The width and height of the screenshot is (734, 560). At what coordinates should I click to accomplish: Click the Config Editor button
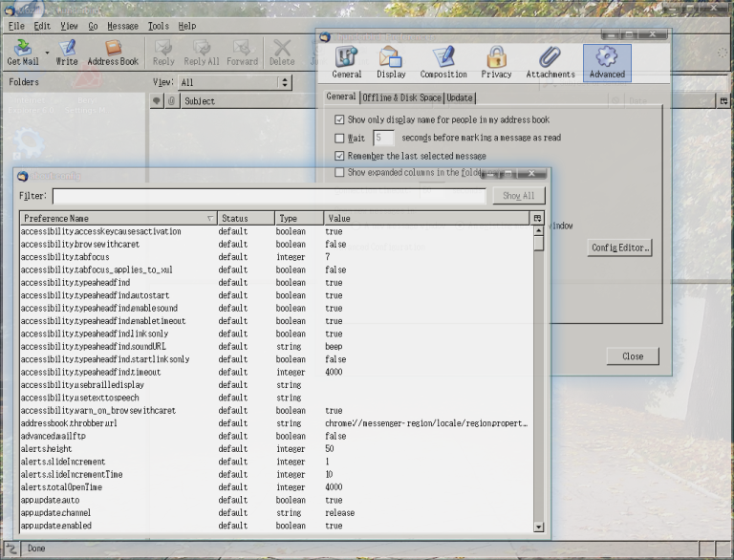tap(620, 248)
